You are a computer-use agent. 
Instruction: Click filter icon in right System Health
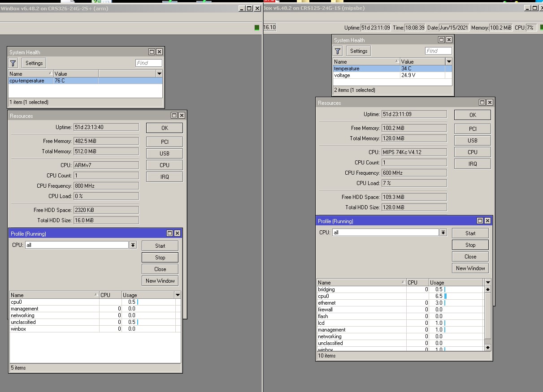338,51
